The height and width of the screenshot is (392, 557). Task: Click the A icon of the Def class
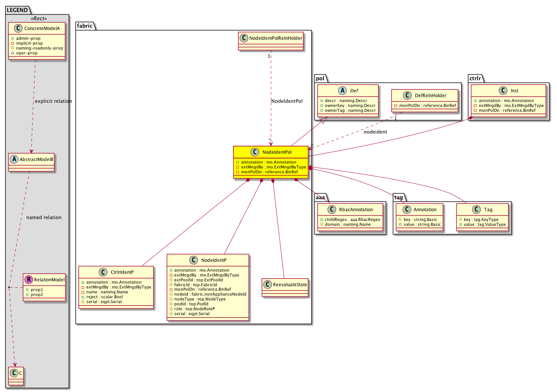pyautogui.click(x=342, y=90)
